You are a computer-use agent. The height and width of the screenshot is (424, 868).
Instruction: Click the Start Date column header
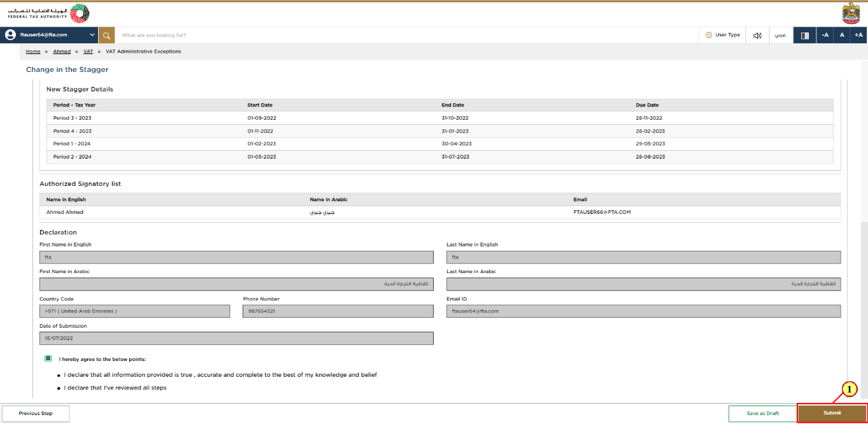tap(260, 105)
